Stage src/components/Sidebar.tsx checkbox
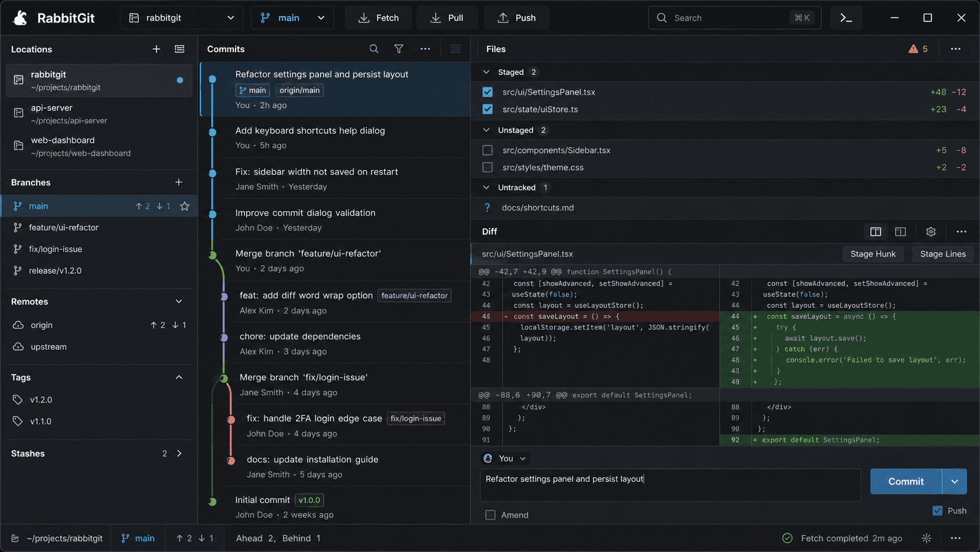 487,150
